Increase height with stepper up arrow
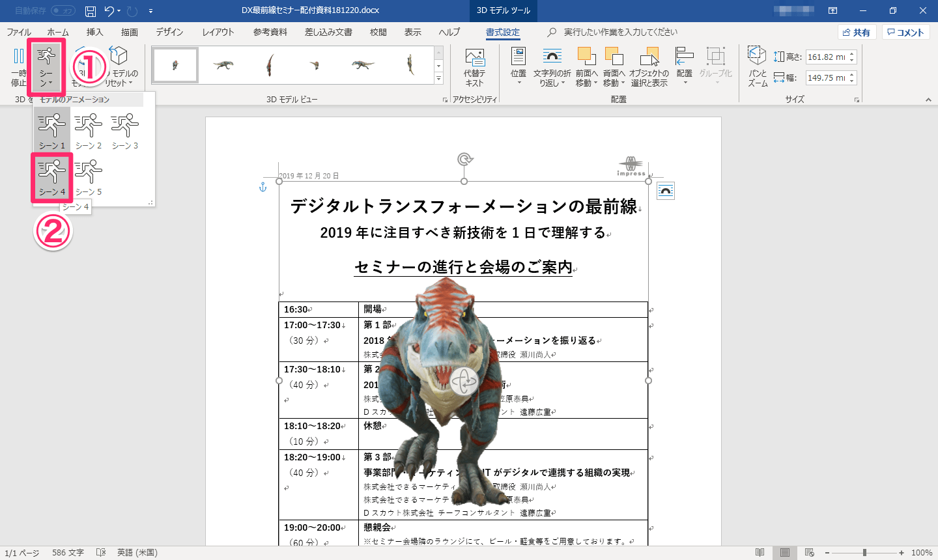Viewport: 938px width, 560px height. pyautogui.click(x=852, y=54)
